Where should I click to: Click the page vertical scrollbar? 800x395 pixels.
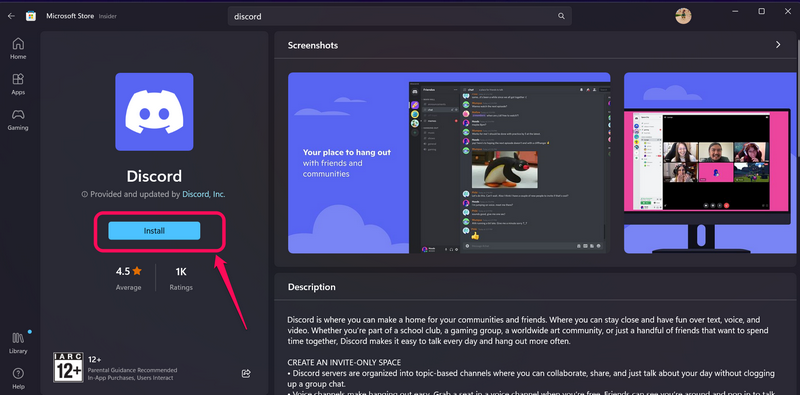797,102
